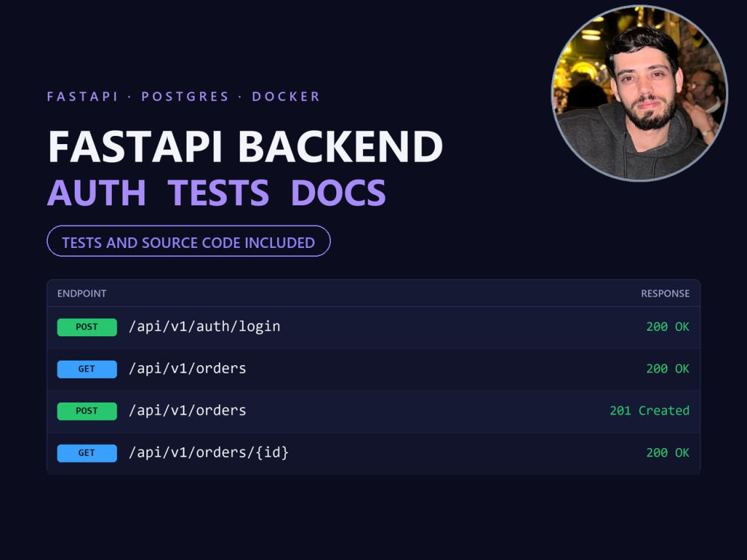Click '200 OK' in the GET /api/v1/orders row
Viewport: 747px width, 560px height.
click(x=668, y=369)
